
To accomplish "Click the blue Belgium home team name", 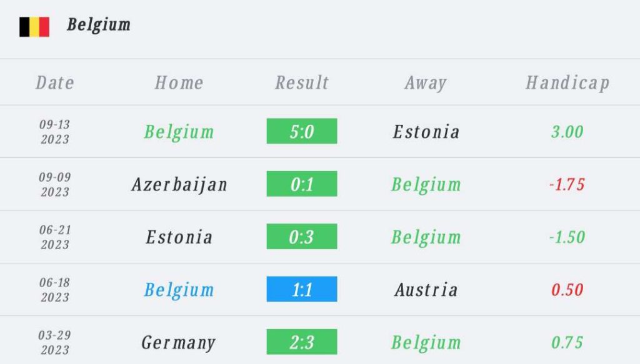I will coord(179,290).
